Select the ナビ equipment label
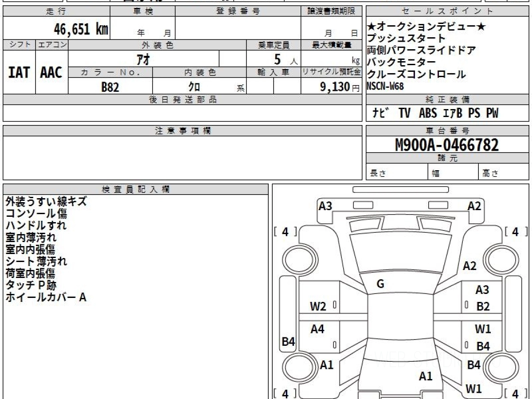Viewport: 532px width, 399px height. pyautogui.click(x=381, y=113)
